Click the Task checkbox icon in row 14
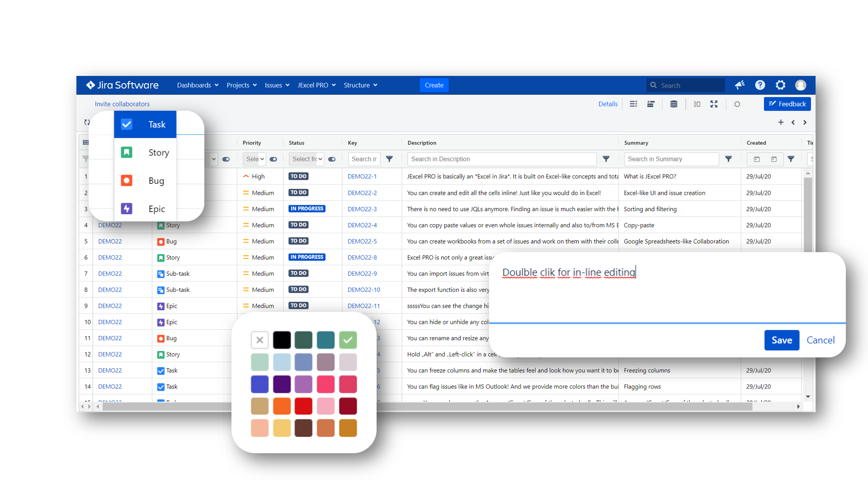Screen dimensions: 868x488 [160, 387]
